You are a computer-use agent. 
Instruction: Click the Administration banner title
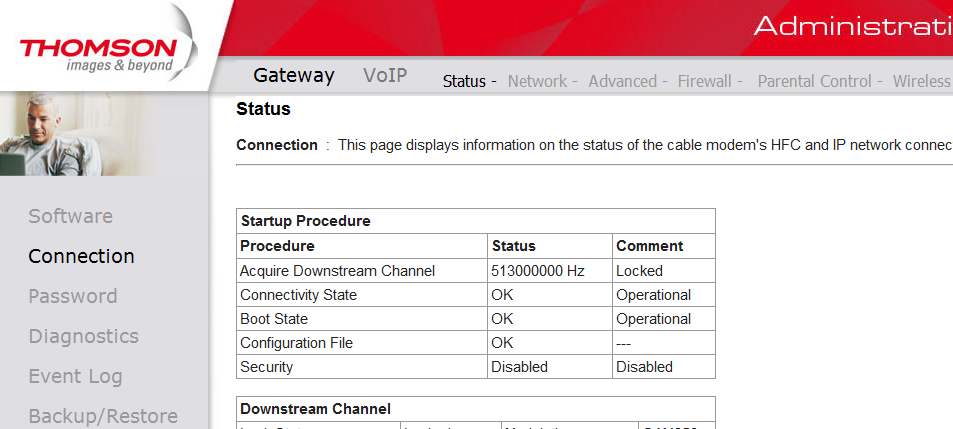(x=852, y=26)
